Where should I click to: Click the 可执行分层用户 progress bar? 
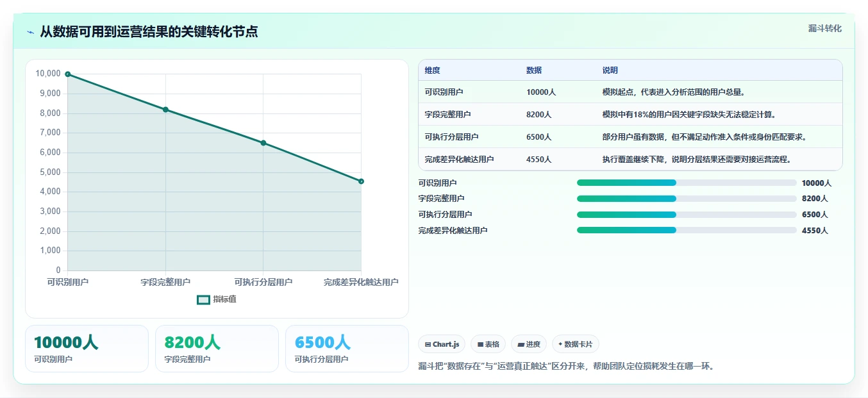687,215
